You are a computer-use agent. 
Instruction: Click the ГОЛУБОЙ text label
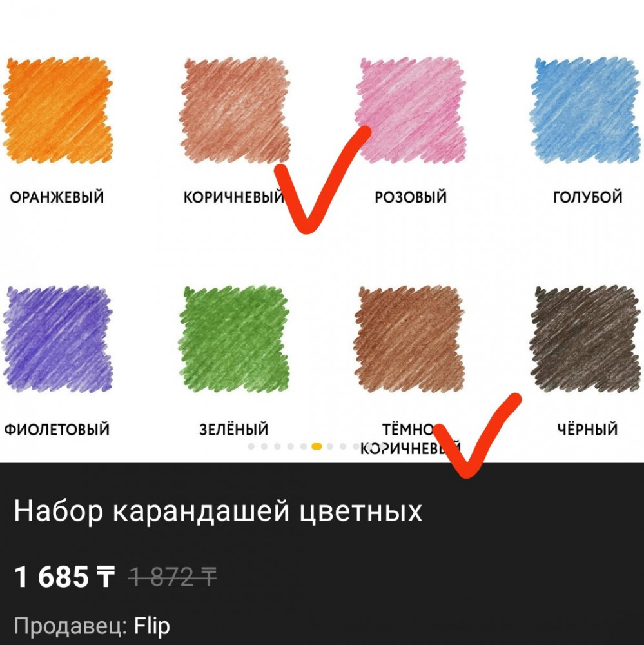pyautogui.click(x=587, y=197)
